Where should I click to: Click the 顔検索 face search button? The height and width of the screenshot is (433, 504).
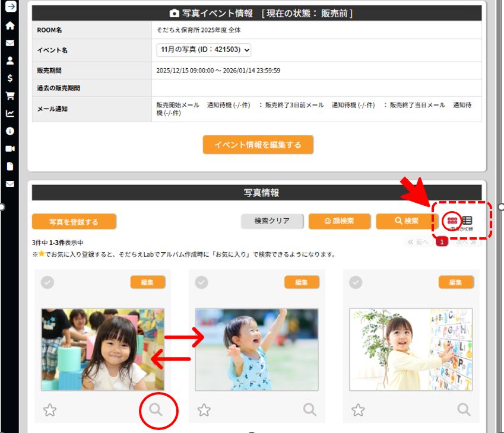click(x=339, y=221)
